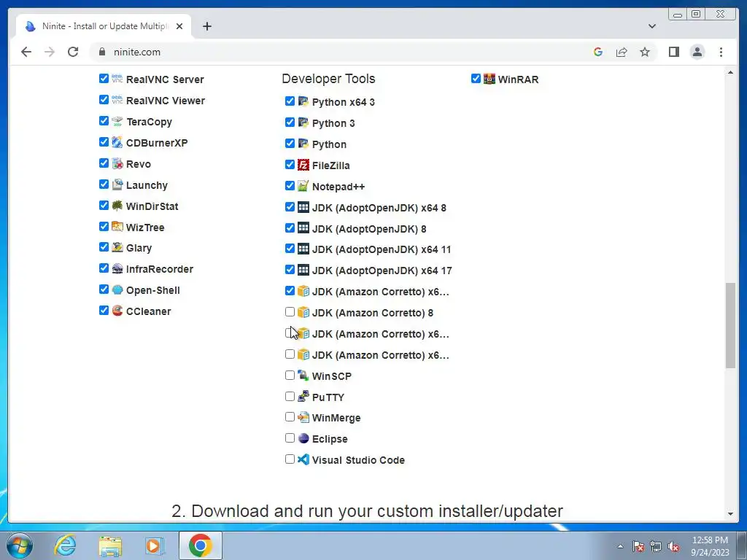Check the WinSCP checkbox
The width and height of the screenshot is (747, 560).
click(290, 376)
